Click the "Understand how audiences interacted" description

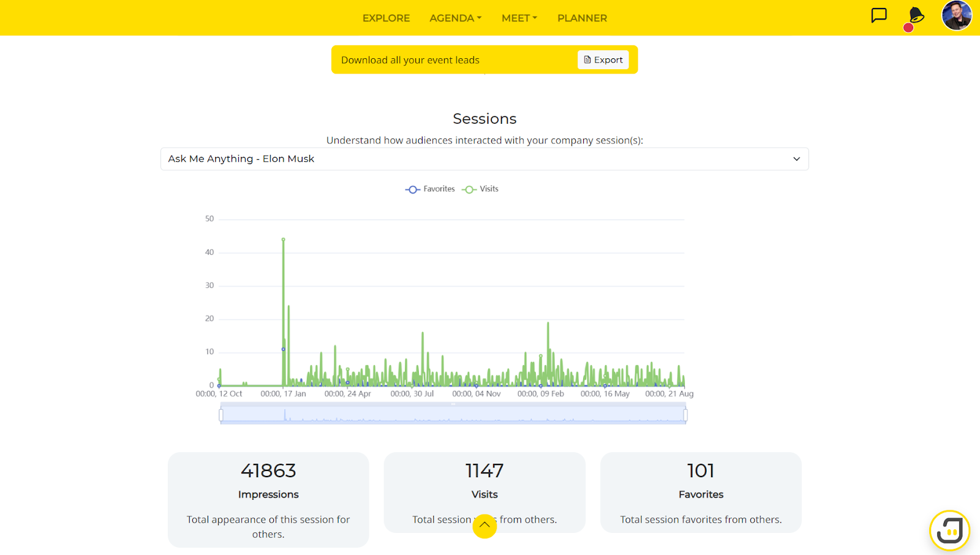coord(484,140)
